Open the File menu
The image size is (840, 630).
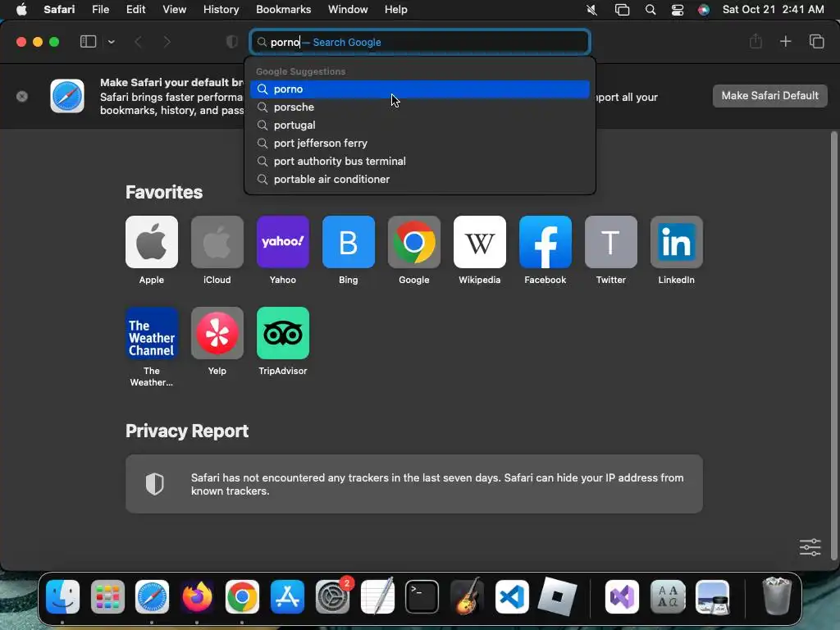click(x=100, y=10)
